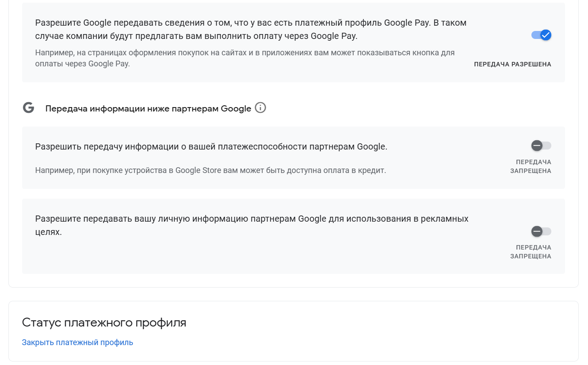The image size is (588, 365).
Task: Click the Google Pay profile sharing description text
Action: [x=251, y=29]
